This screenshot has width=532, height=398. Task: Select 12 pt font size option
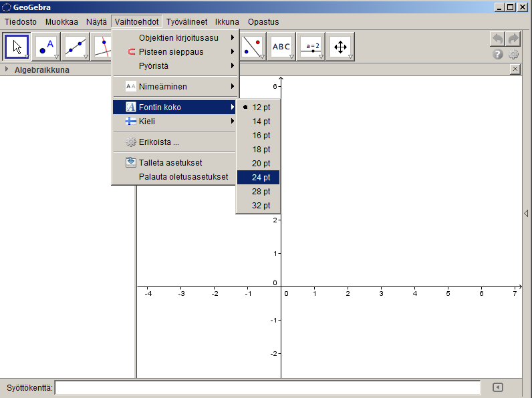click(258, 107)
